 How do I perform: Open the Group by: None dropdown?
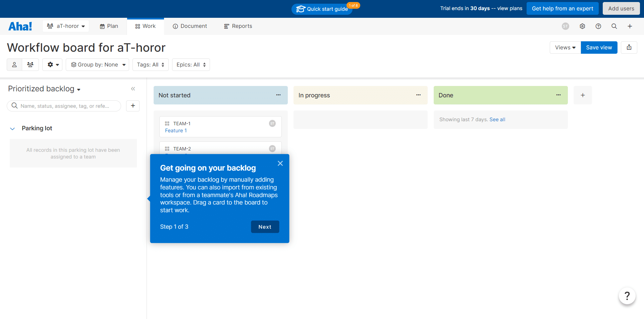click(97, 65)
